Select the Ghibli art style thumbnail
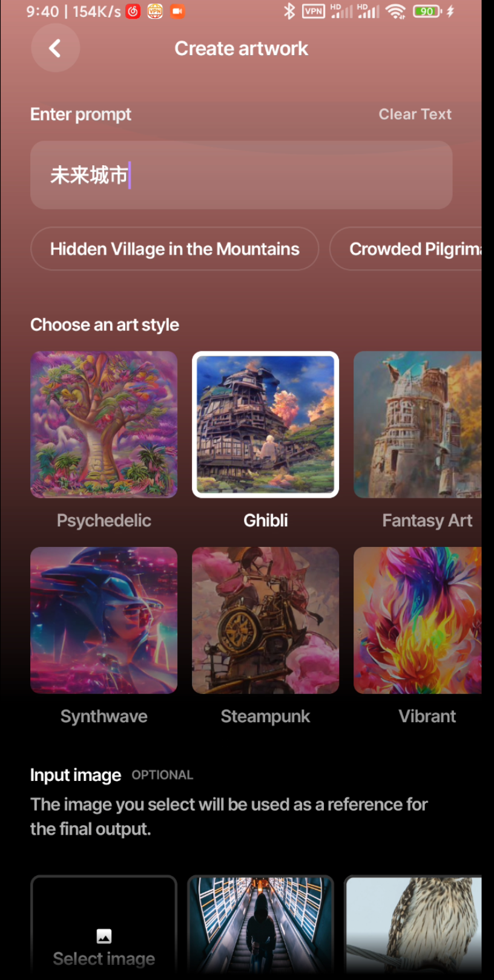The width and height of the screenshot is (494, 980). point(266,425)
